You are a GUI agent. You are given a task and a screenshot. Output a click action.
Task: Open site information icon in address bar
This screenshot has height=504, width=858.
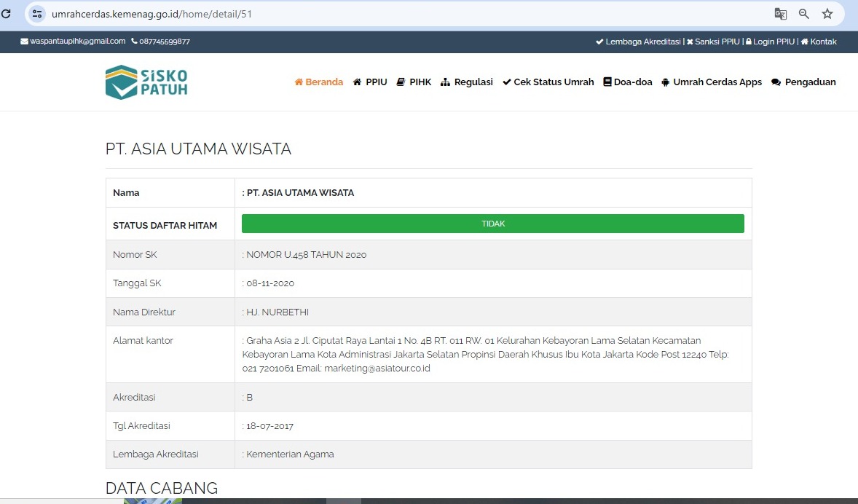coord(38,14)
